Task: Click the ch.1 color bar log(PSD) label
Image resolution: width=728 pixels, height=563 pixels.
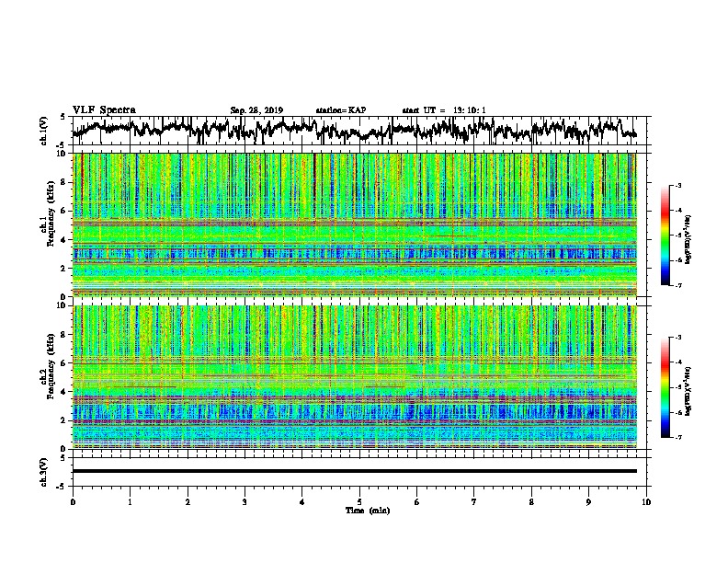Action: coord(688,240)
